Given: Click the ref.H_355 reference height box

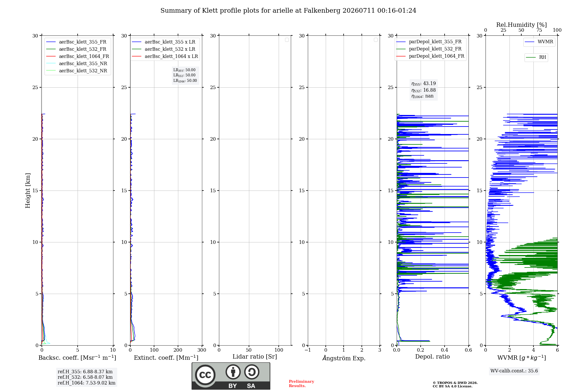Looking at the screenshot, I should tap(86, 377).
